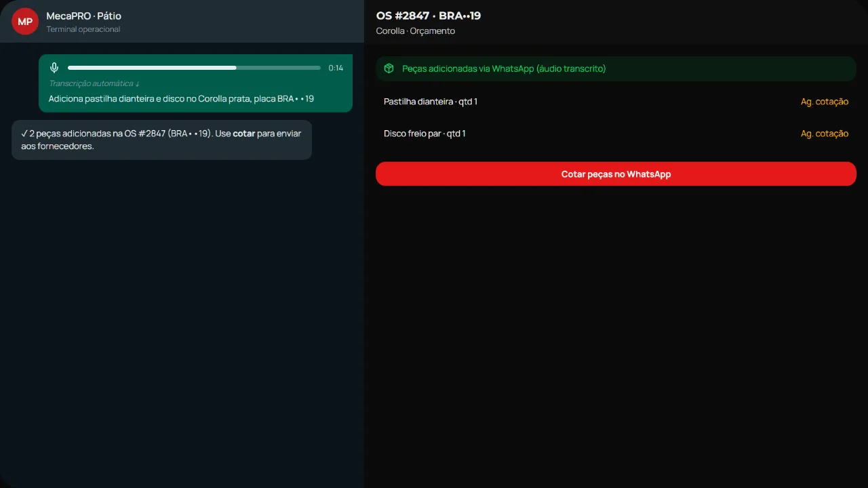Click the MecaPRO · Pátio title

(x=84, y=16)
